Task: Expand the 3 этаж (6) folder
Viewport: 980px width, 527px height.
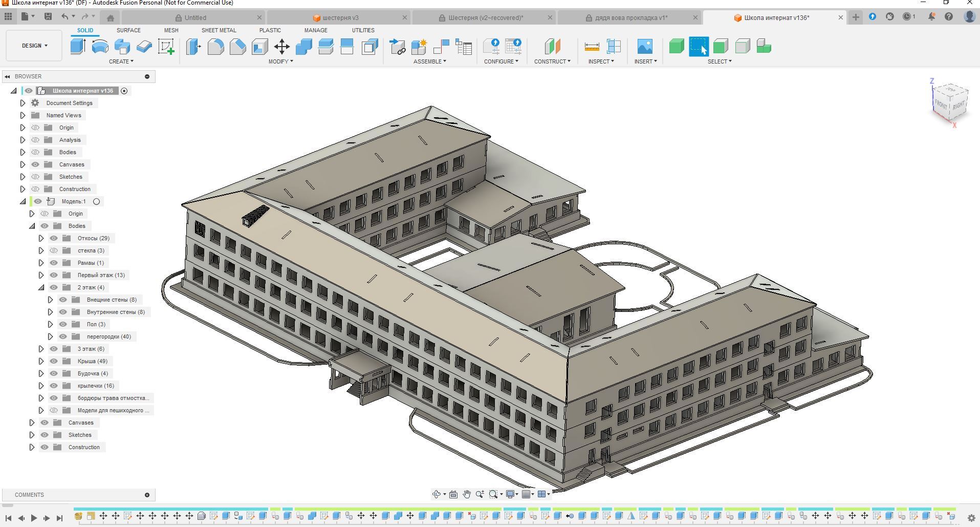Action: (41, 349)
